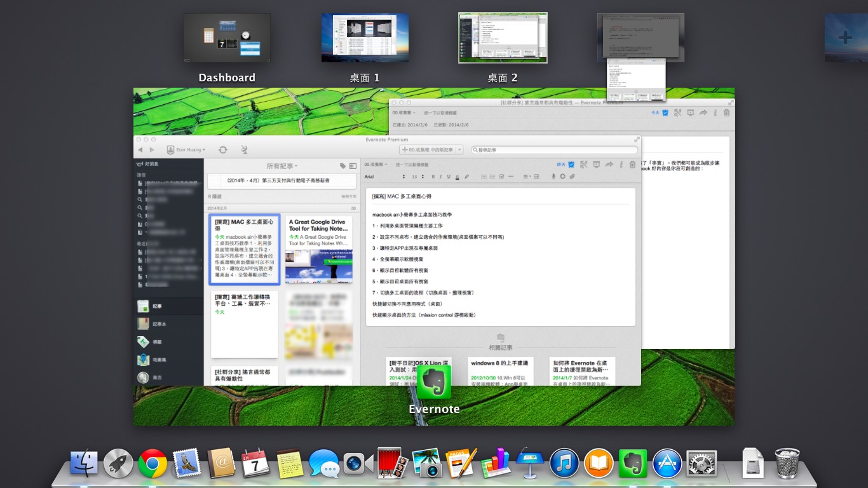The image size is (868, 488).
Task: Go forward with Evernote's right arrow
Action: (151, 150)
